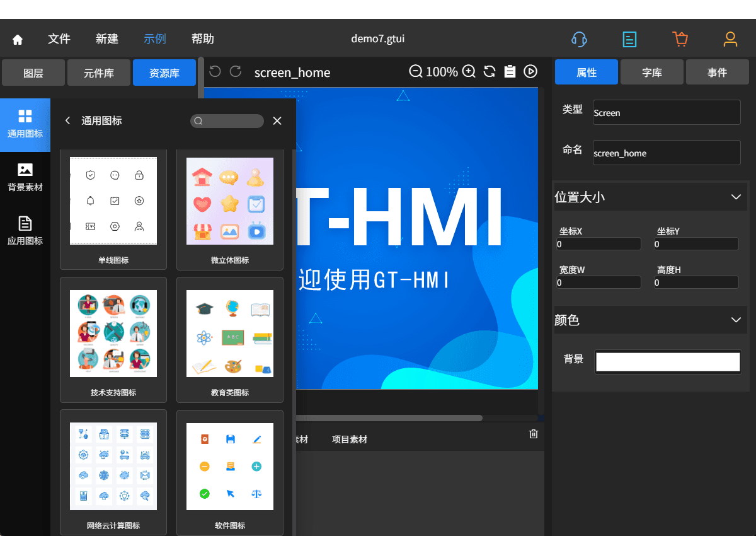The image size is (756, 536).
Task: Switch to the 图层 tab
Action: [x=33, y=73]
